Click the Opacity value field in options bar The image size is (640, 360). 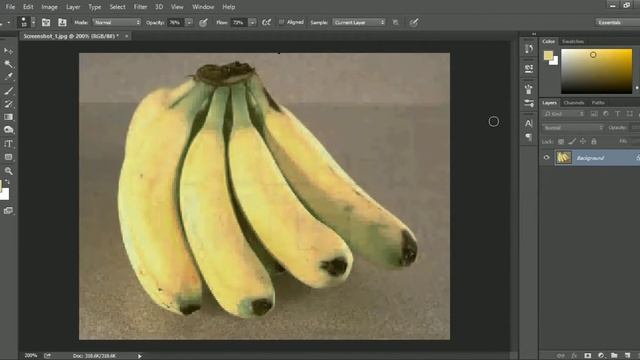175,22
